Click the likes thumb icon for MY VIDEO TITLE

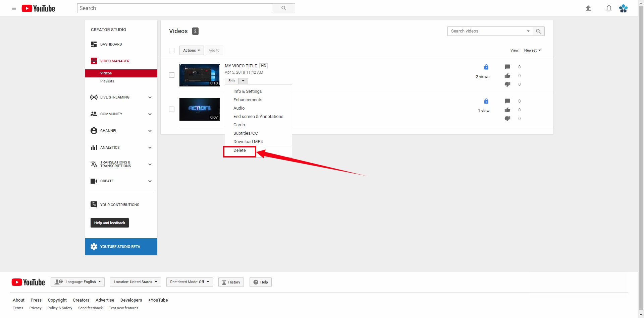point(507,76)
